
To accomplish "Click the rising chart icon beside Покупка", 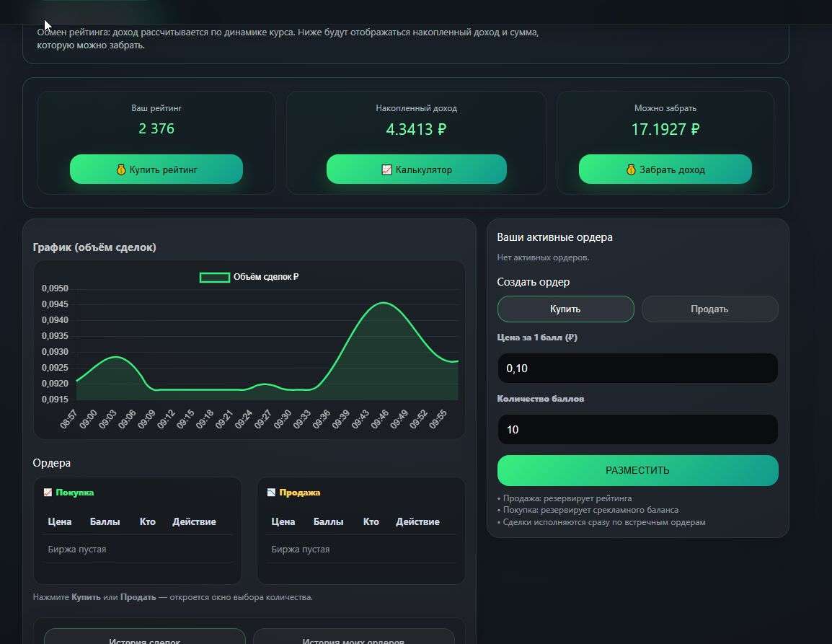I will (x=48, y=492).
